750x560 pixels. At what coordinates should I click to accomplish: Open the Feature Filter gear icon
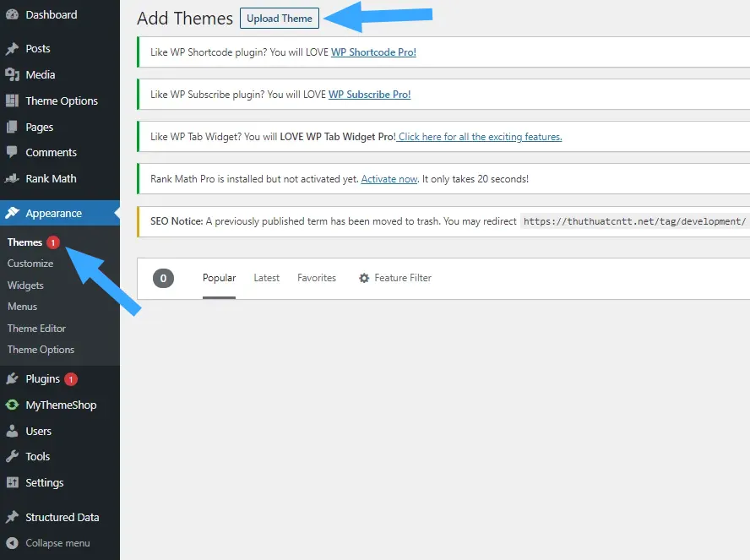pos(364,277)
